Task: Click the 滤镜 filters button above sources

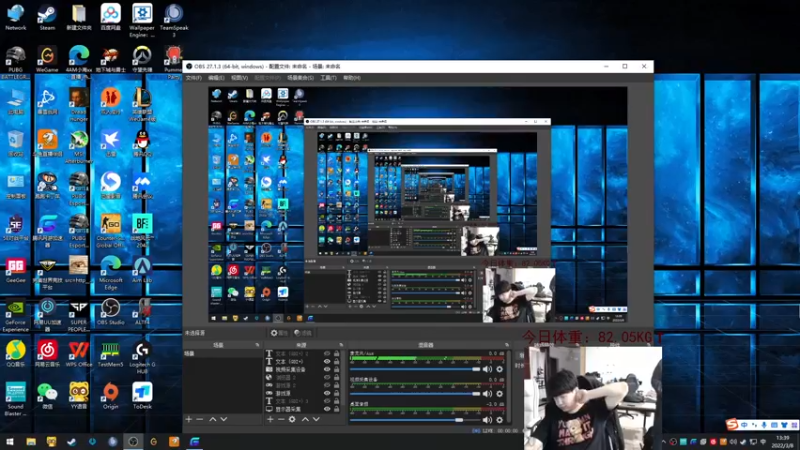Action: (x=303, y=333)
